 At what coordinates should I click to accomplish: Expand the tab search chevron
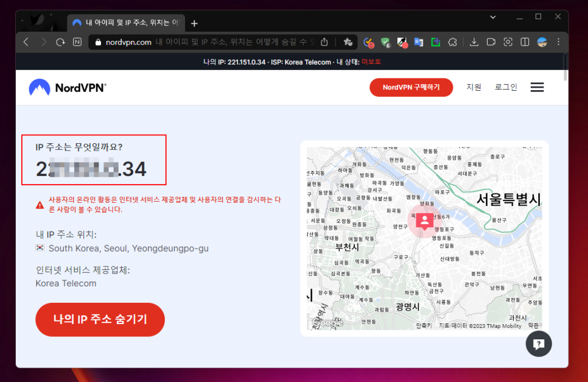click(x=493, y=17)
